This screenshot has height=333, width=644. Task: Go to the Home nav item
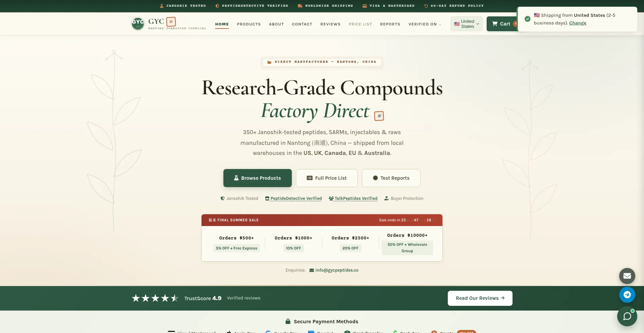coord(222,24)
